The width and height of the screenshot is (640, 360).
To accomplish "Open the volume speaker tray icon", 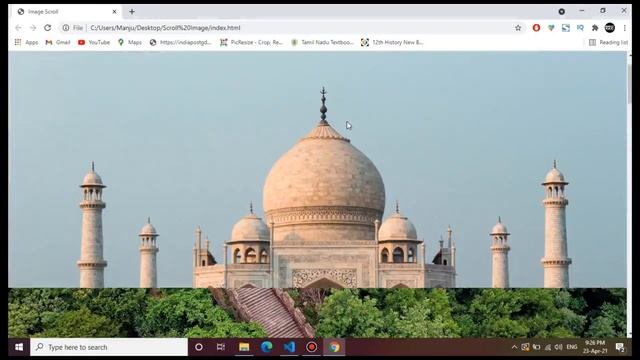I will pyautogui.click(x=559, y=347).
